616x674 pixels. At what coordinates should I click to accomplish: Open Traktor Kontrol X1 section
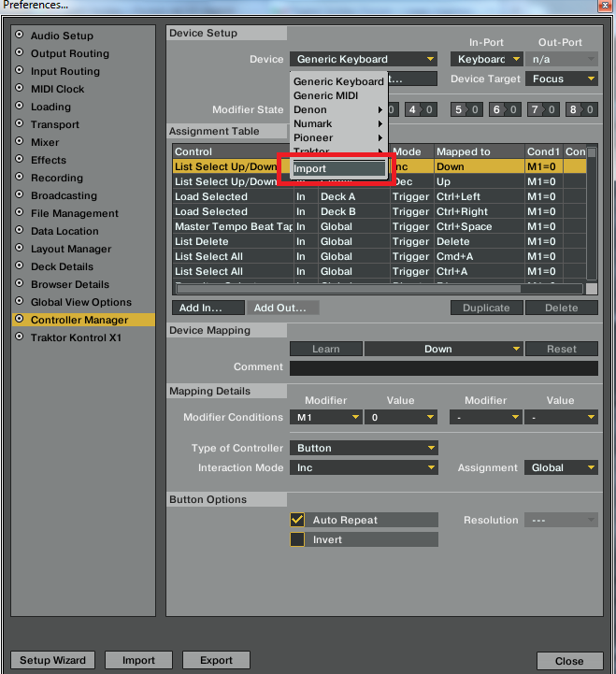(x=76, y=337)
